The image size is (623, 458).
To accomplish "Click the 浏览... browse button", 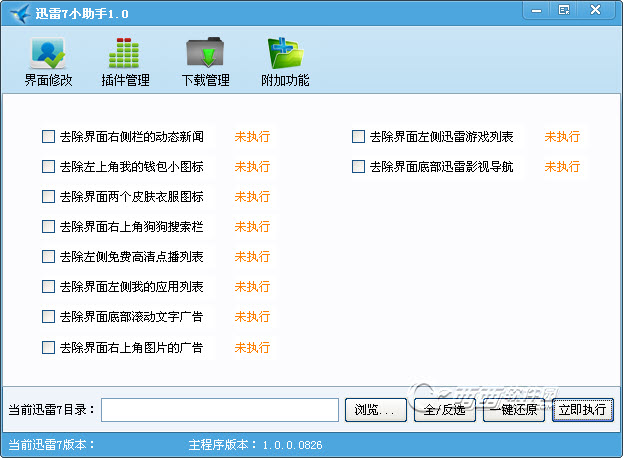I will [x=376, y=410].
